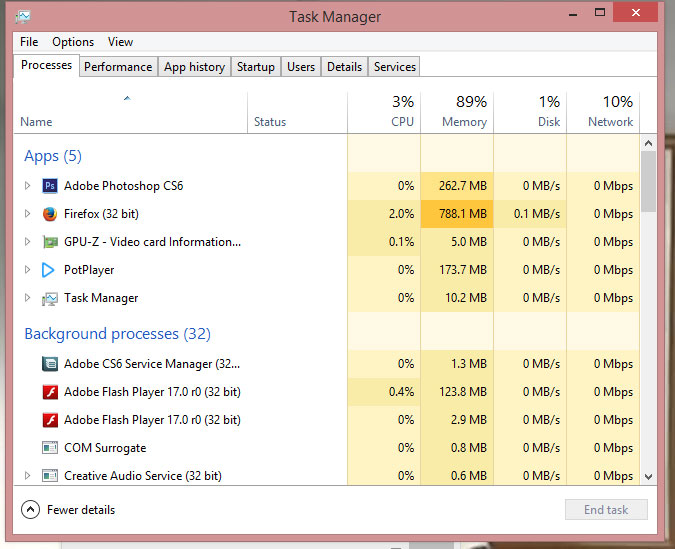This screenshot has height=549, width=675.
Task: Select GPU-Z - Video card Information row
Action: 152,242
